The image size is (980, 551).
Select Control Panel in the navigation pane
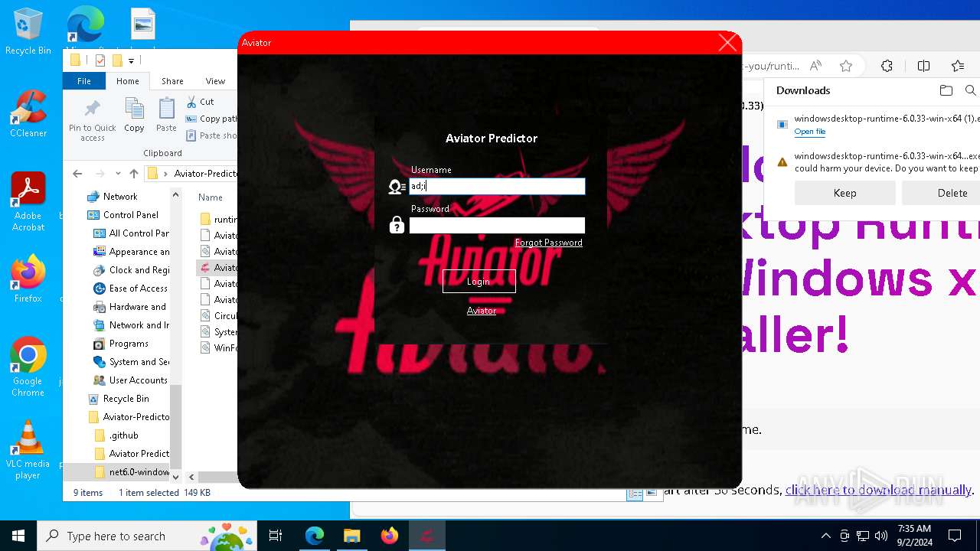(130, 215)
